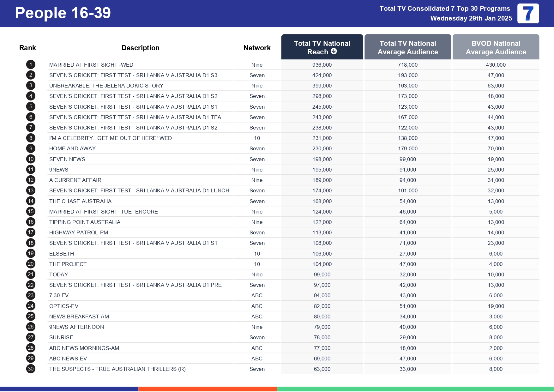Image resolution: width=554 pixels, height=392 pixels.
Task: Toggle sorting on the Reach column header
Action: tap(322, 47)
